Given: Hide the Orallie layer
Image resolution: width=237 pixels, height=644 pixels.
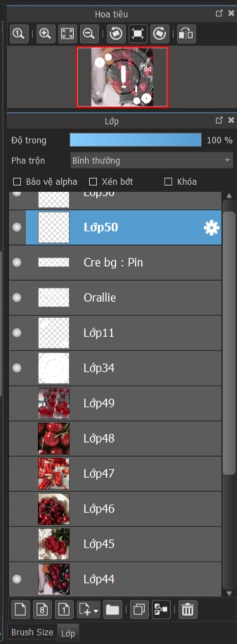Looking at the screenshot, I should 17,297.
